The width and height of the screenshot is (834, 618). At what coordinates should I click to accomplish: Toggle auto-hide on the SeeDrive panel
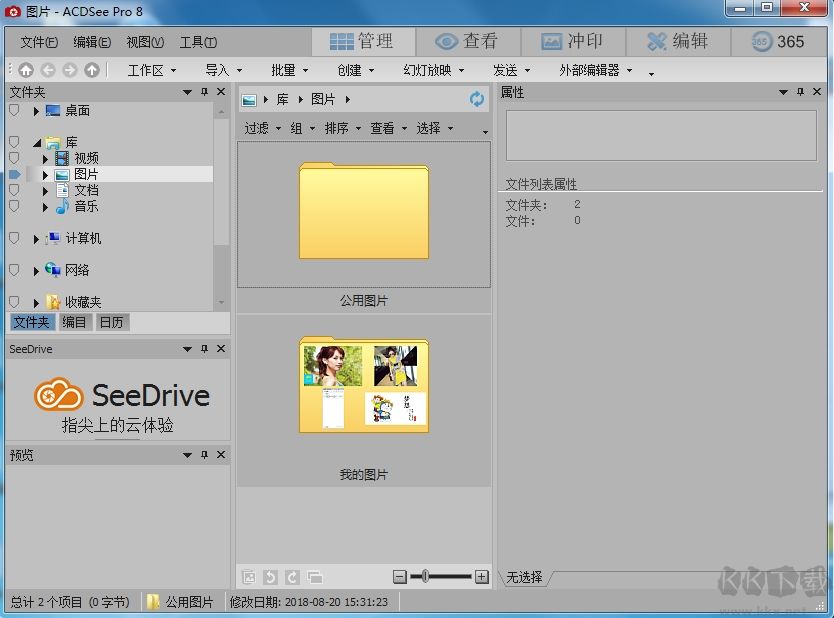(204, 349)
